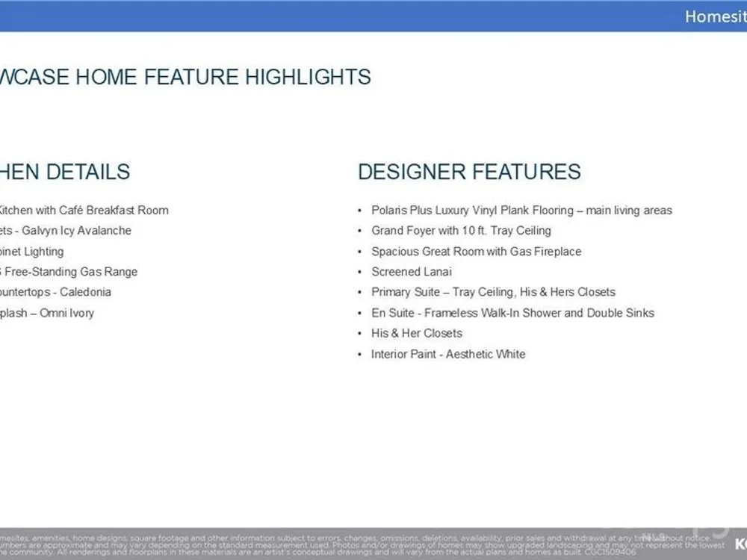The width and height of the screenshot is (747, 560).
Task: Click the Homesite label in the header
Action: pos(715,16)
